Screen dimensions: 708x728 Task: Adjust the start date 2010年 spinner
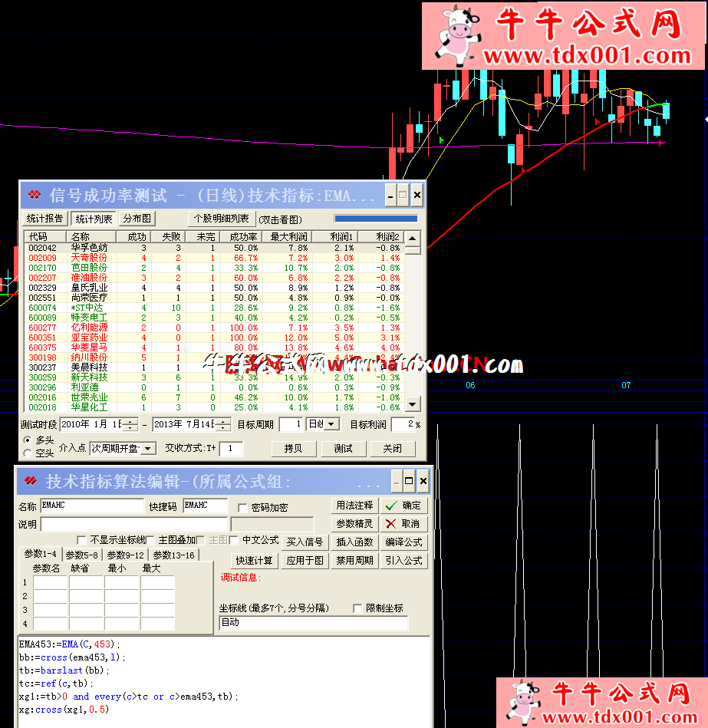tap(130, 424)
